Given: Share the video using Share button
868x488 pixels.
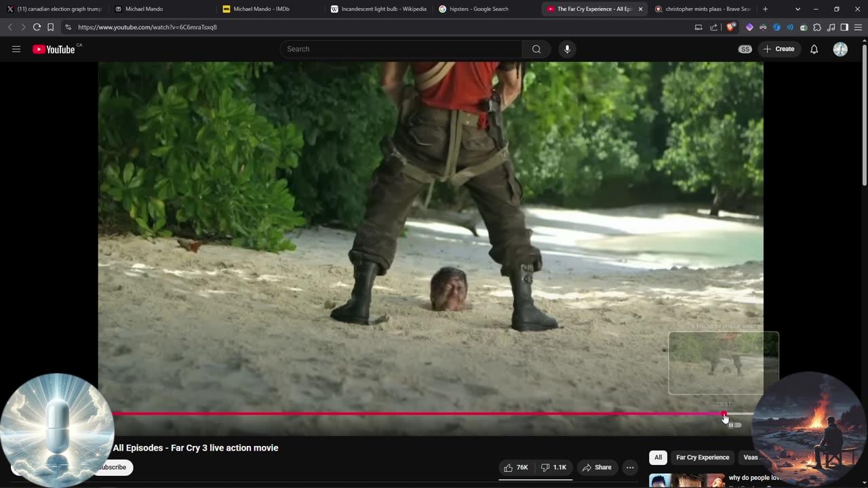Looking at the screenshot, I should 597,467.
